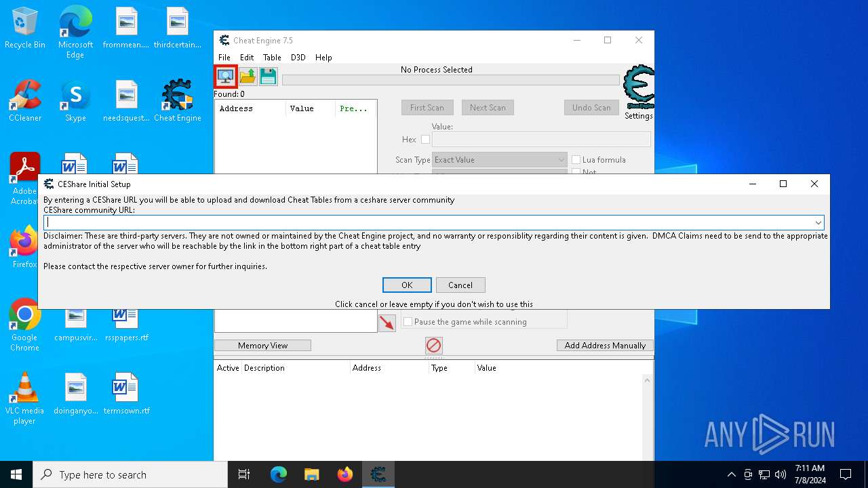Image resolution: width=868 pixels, height=488 pixels.
Task: Open the Help menu
Action: 323,58
